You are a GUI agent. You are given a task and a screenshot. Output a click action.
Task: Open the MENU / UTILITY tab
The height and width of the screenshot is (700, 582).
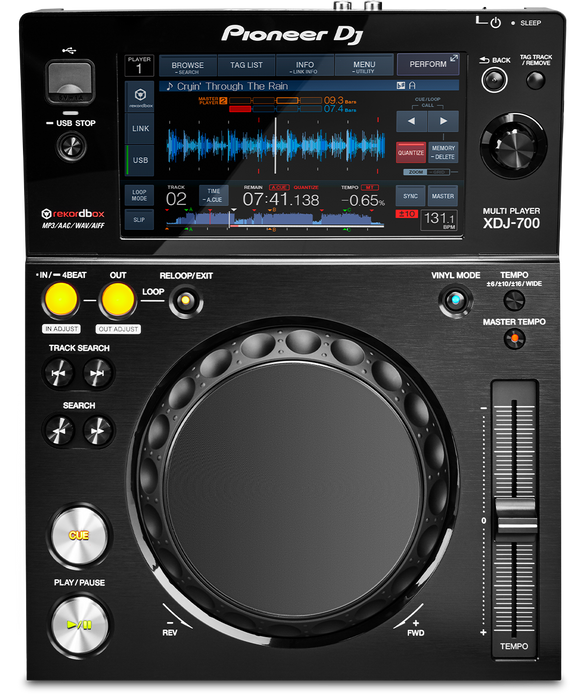point(364,66)
